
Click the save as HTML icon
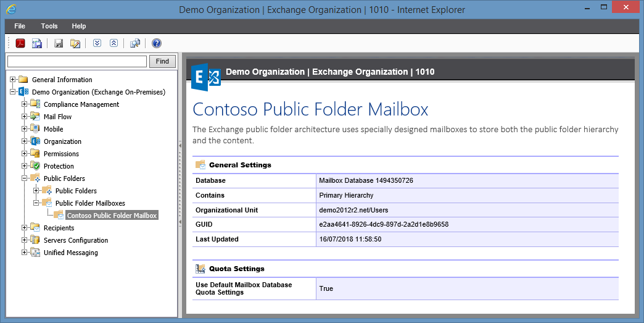37,43
